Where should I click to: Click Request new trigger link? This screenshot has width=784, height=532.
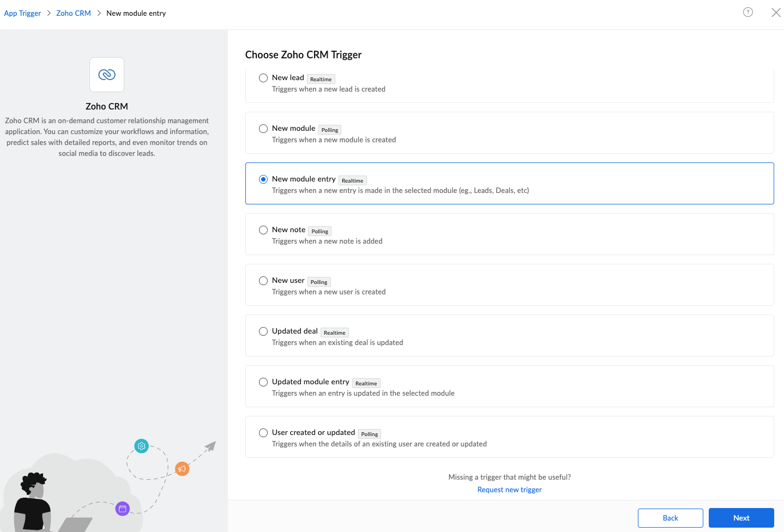(x=509, y=489)
